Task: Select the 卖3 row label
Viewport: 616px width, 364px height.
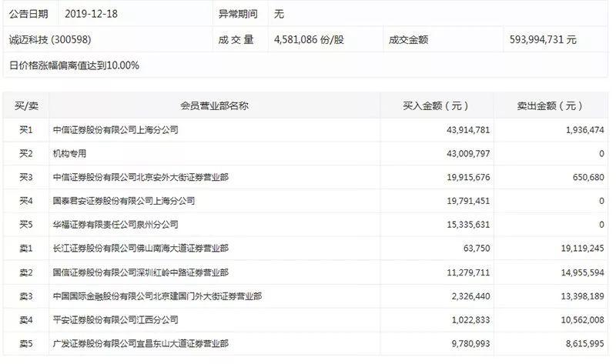Action: (26, 296)
